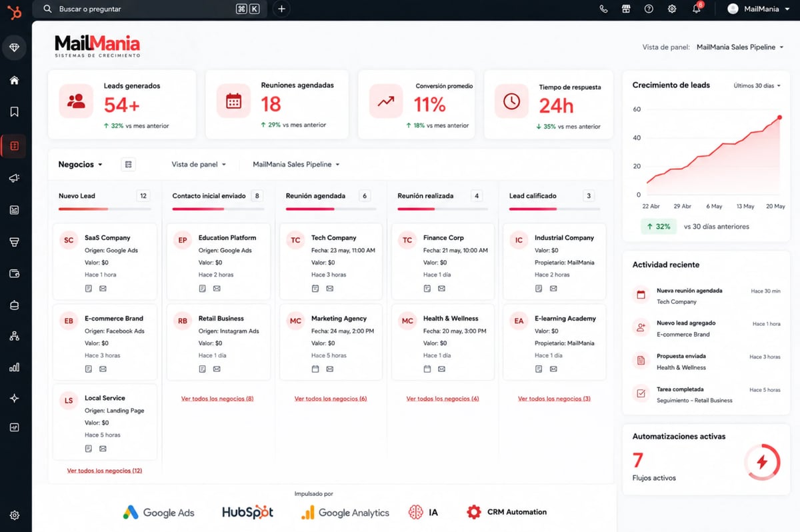
Task: Open calendar icon on Marketing Agency card
Action: 315,369
